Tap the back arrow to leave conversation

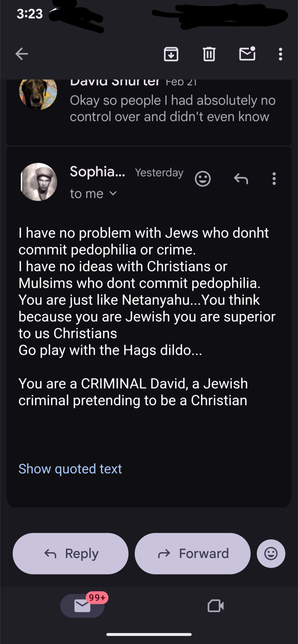tap(22, 54)
